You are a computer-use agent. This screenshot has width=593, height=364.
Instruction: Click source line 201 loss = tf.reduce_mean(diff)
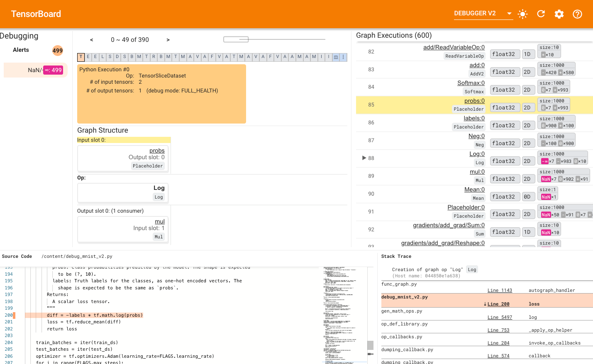coord(84,322)
